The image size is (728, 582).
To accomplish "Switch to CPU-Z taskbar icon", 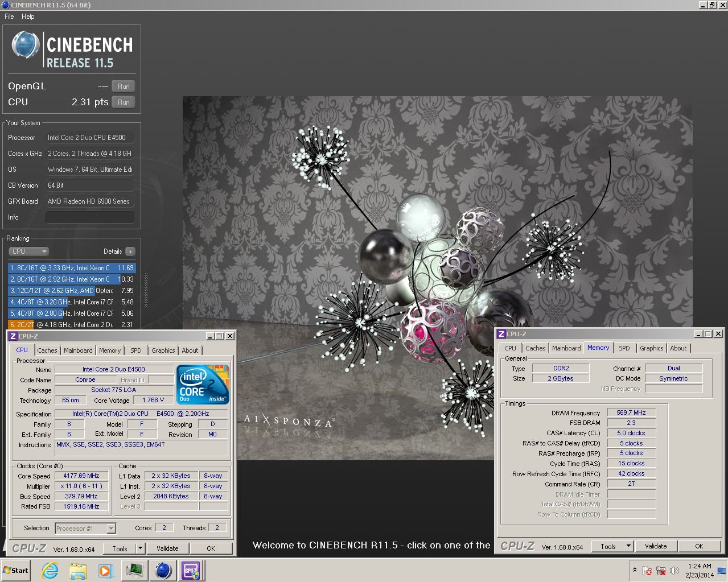I will click(191, 571).
